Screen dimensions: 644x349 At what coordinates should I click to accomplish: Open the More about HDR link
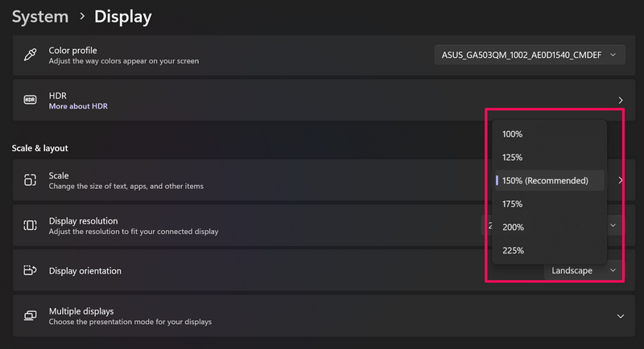[78, 106]
